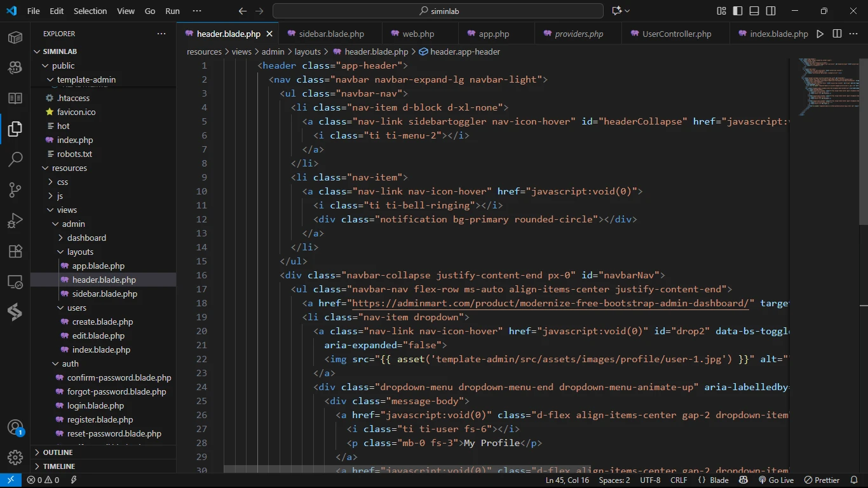Open the Extensions view
Image resolution: width=868 pixels, height=488 pixels.
pyautogui.click(x=15, y=251)
